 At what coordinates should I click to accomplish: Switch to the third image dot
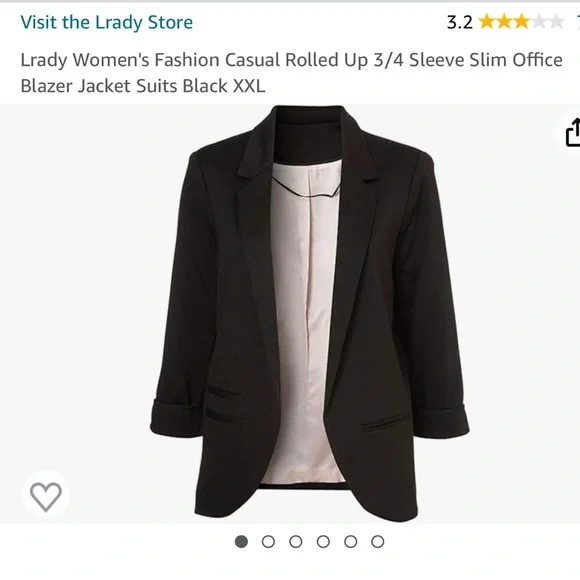pyautogui.click(x=296, y=542)
